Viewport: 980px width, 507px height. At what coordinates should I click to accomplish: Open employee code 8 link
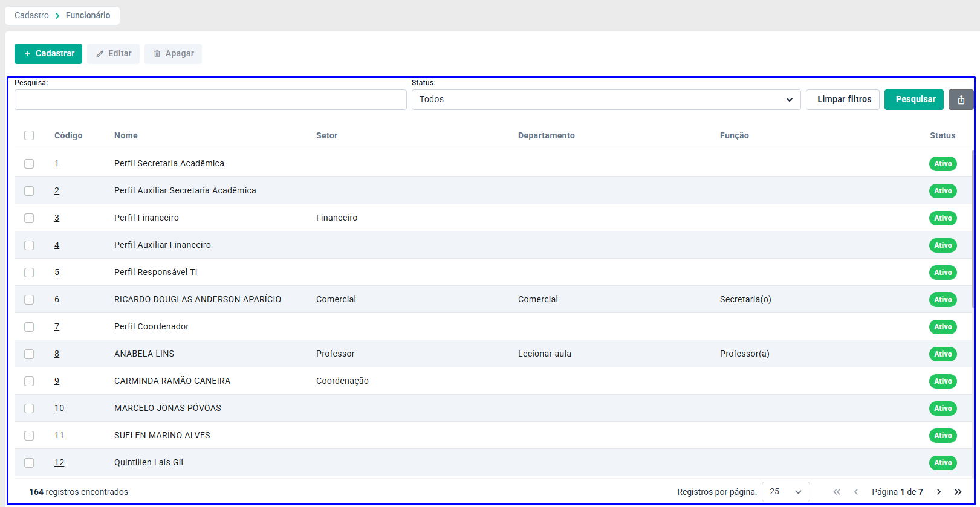click(57, 354)
